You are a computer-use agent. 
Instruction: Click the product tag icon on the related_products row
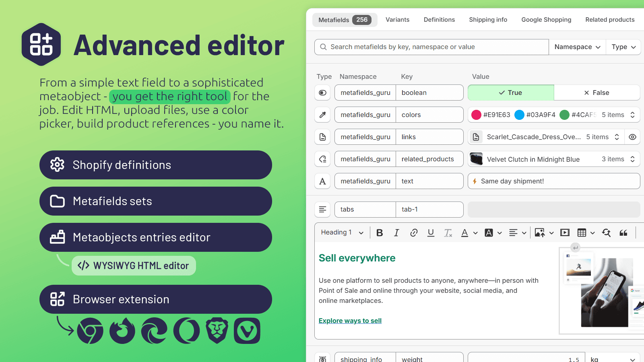[322, 159]
